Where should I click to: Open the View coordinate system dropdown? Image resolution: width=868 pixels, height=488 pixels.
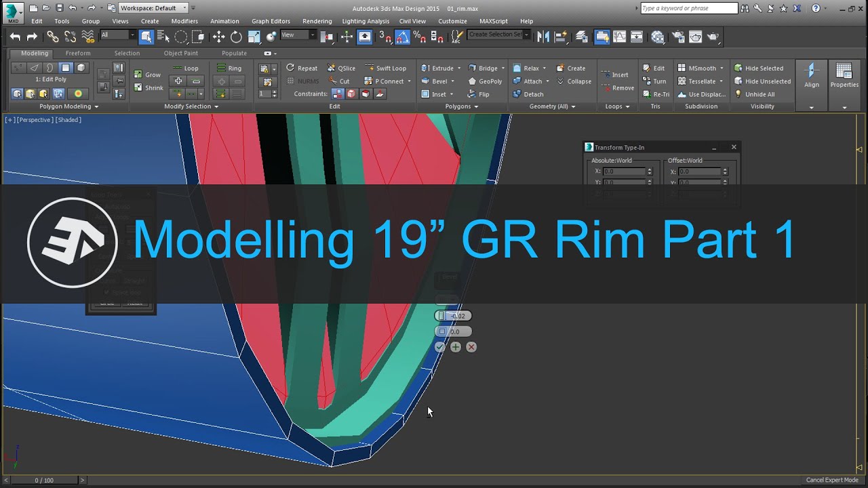point(298,35)
